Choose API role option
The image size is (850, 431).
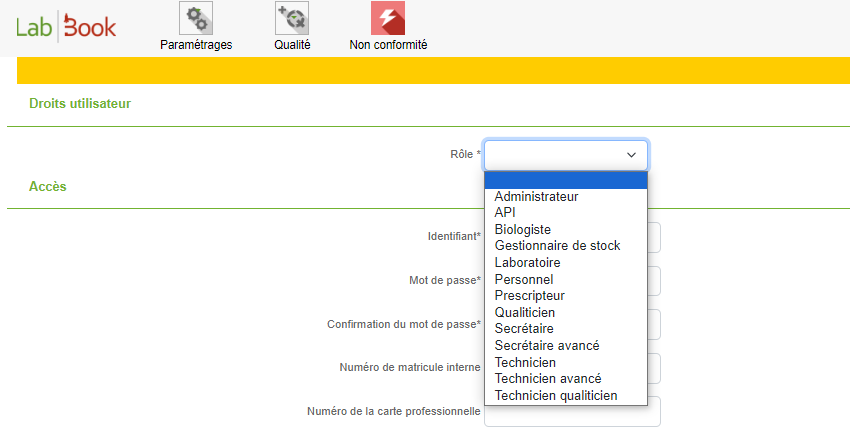point(505,212)
